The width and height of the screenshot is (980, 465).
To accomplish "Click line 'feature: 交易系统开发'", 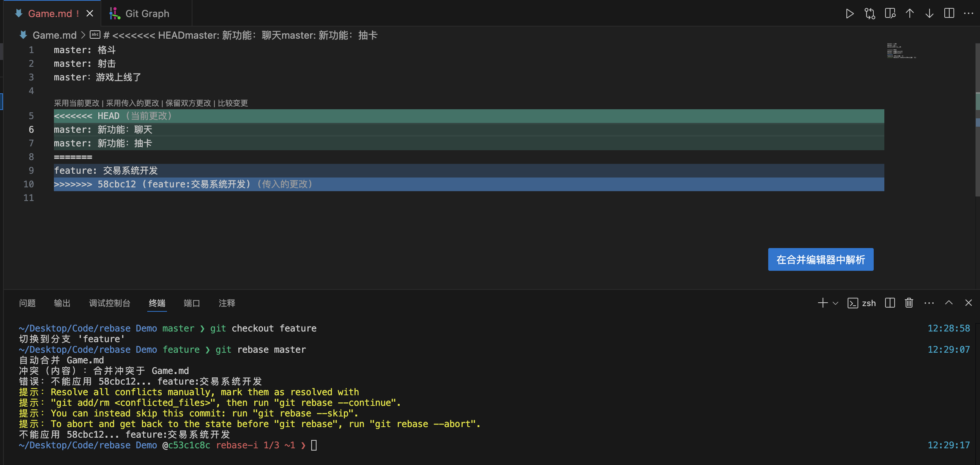I will pyautogui.click(x=469, y=171).
